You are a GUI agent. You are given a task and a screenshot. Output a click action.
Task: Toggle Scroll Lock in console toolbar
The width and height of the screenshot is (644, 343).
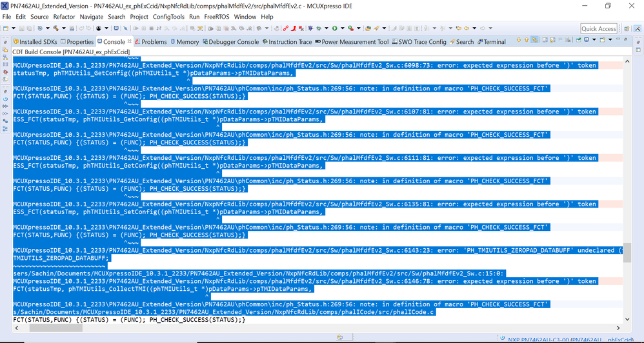(x=552, y=40)
